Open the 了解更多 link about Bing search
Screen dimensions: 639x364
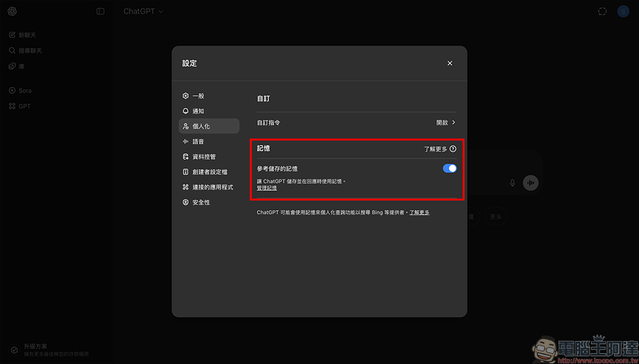coord(419,213)
